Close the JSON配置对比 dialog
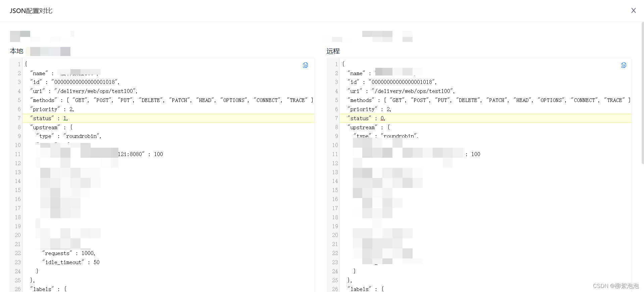 tap(633, 10)
